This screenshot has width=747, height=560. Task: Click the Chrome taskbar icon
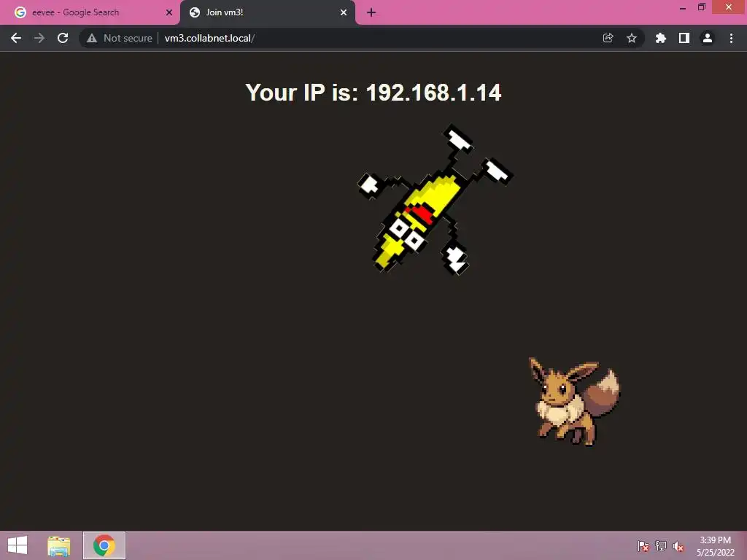pos(104,545)
